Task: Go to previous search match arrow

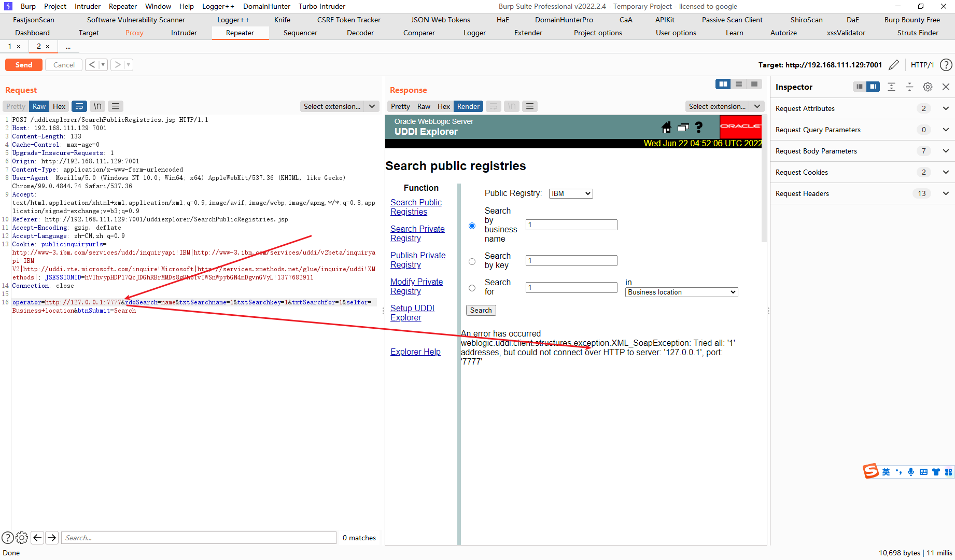Action: click(37, 538)
